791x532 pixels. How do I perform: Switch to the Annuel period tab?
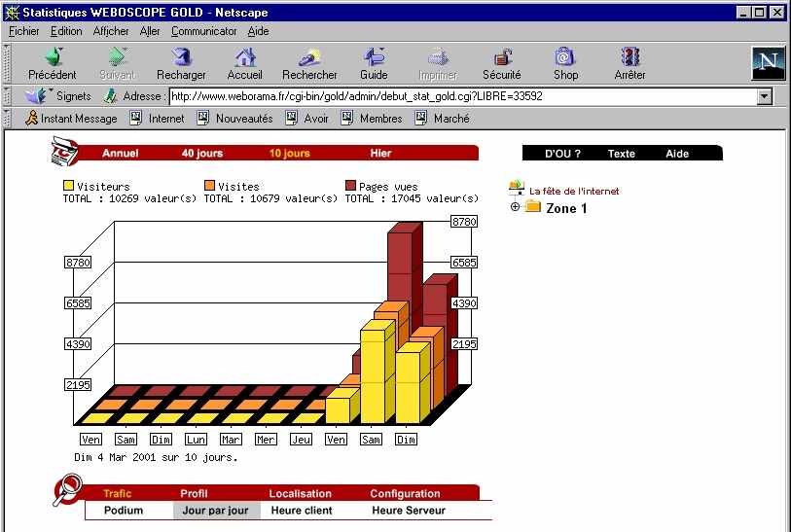(120, 154)
